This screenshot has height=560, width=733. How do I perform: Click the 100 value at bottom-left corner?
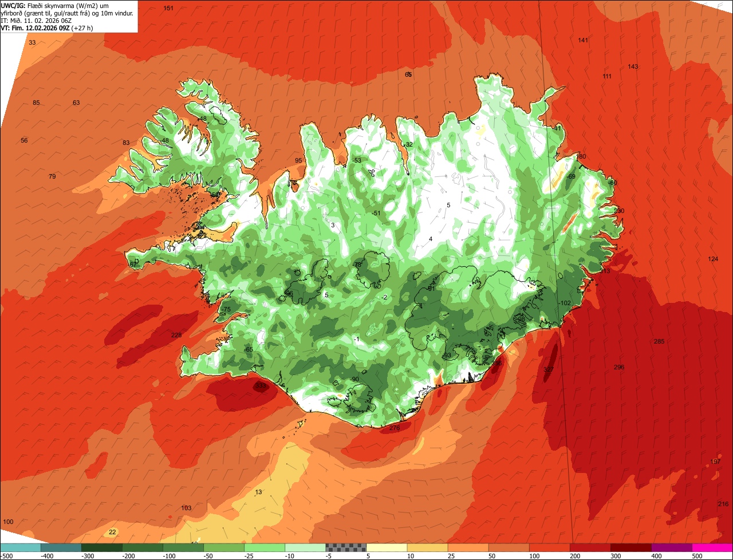coord(8,522)
